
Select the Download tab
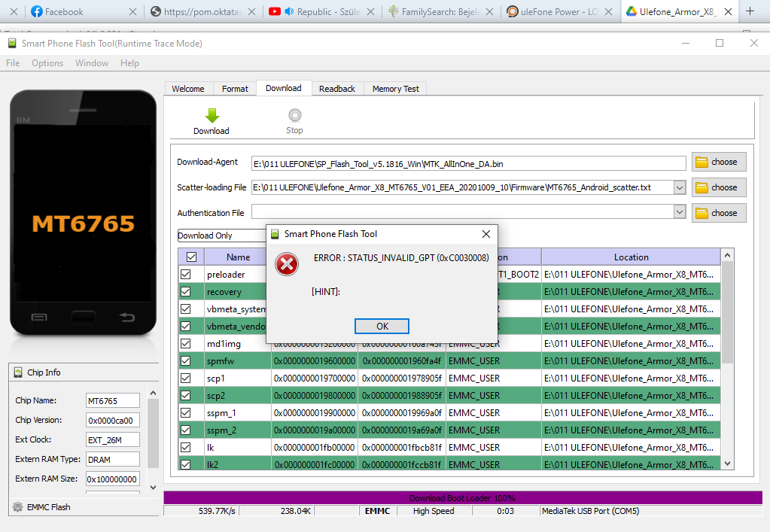pyautogui.click(x=284, y=88)
